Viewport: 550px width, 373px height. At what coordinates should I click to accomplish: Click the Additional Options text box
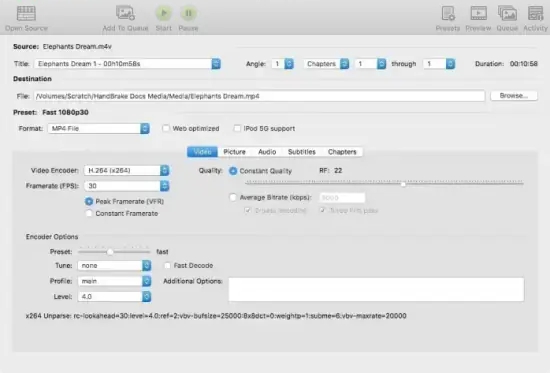376,289
